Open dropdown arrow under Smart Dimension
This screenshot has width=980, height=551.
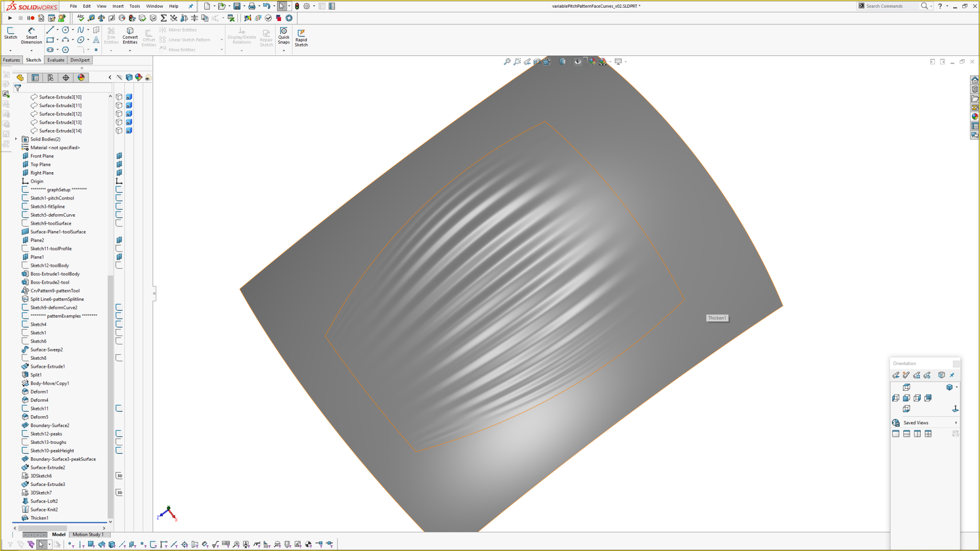pyautogui.click(x=32, y=50)
